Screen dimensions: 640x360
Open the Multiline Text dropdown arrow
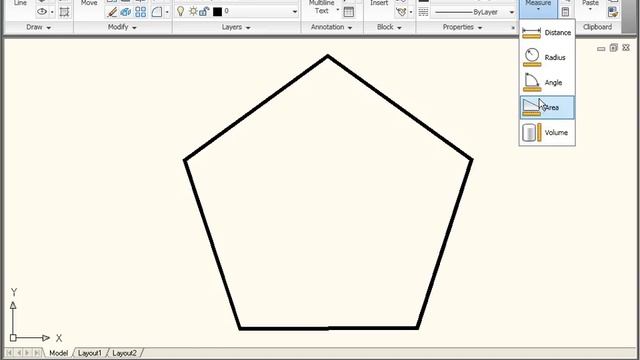tap(338, 10)
